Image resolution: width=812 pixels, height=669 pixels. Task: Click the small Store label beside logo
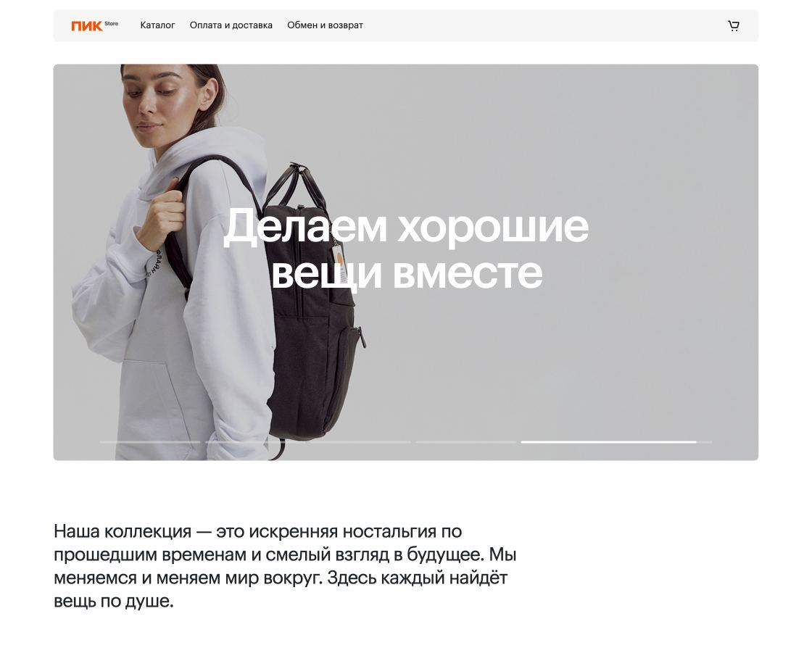click(x=112, y=23)
